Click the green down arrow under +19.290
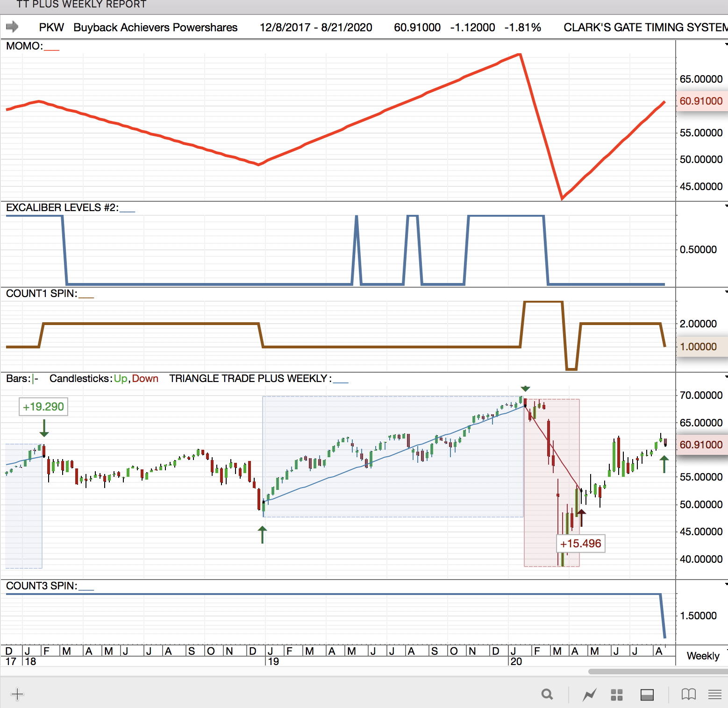The height and width of the screenshot is (708, 728). (44, 428)
